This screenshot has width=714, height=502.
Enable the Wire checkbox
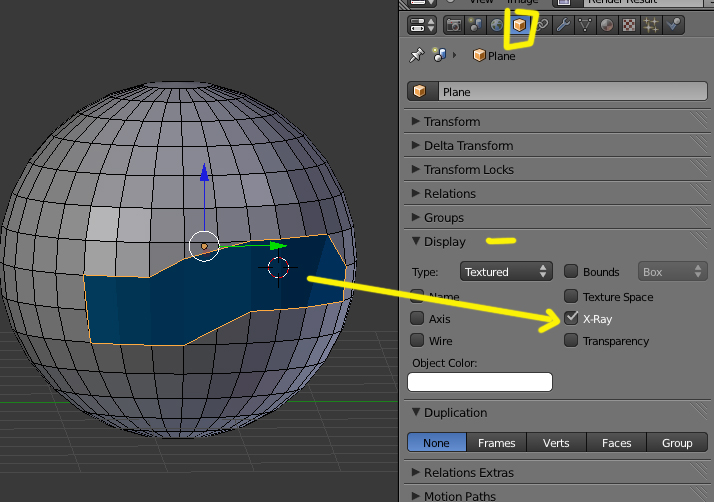(x=417, y=340)
